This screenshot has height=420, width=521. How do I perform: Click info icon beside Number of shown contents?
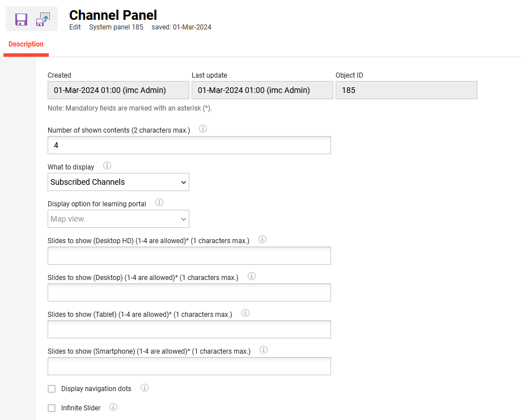[x=203, y=129]
